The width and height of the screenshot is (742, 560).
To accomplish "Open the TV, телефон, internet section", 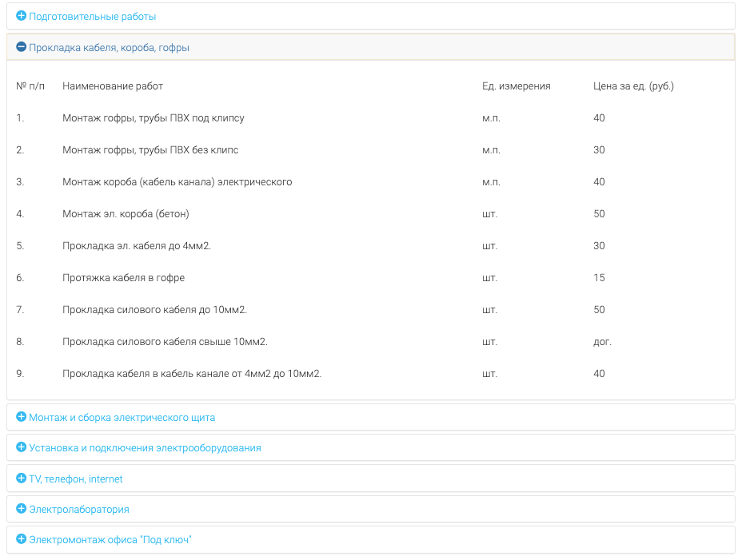I will (76, 479).
